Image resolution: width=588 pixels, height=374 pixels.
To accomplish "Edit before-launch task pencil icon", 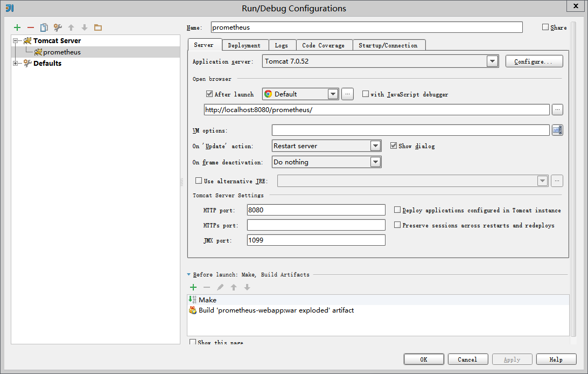I will 220,287.
